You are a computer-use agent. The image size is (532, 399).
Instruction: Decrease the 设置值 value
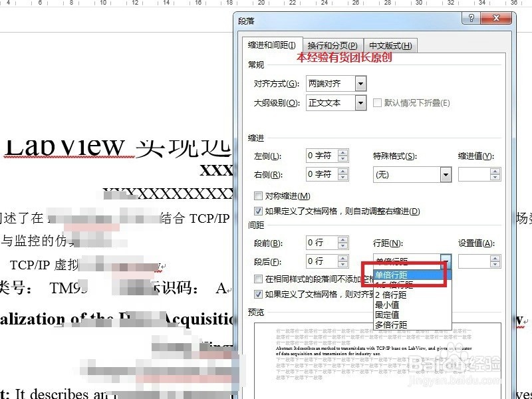tap(495, 265)
